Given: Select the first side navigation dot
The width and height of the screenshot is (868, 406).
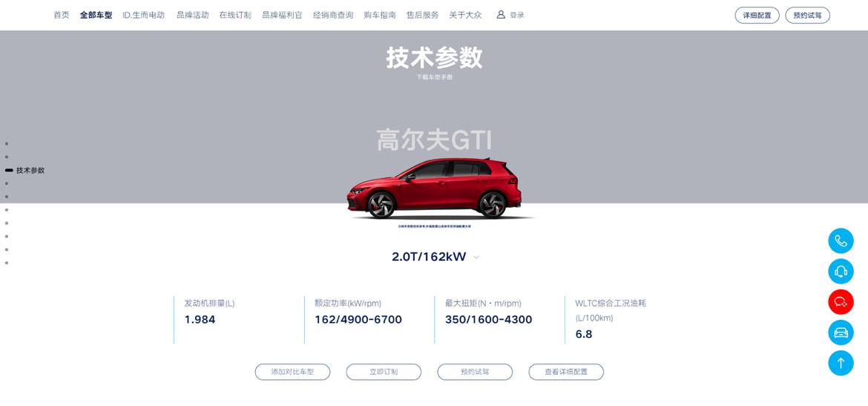Looking at the screenshot, I should coord(7,143).
